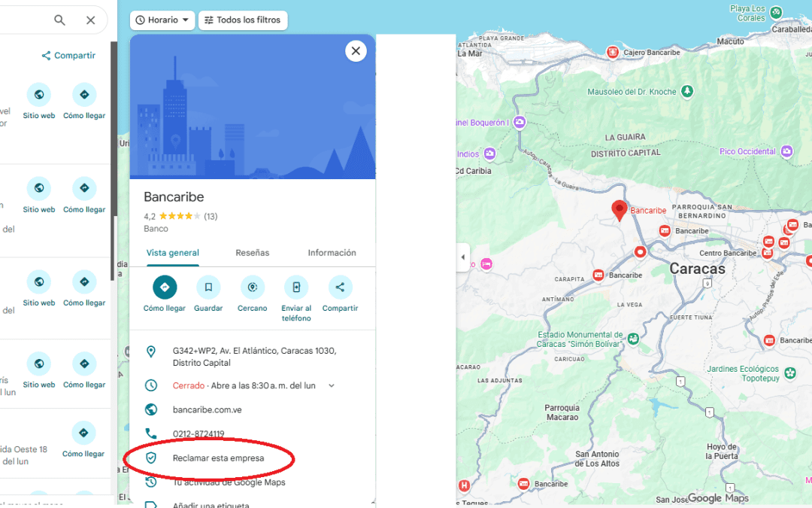
Task: Click the four-star rating display
Action: tap(180, 216)
